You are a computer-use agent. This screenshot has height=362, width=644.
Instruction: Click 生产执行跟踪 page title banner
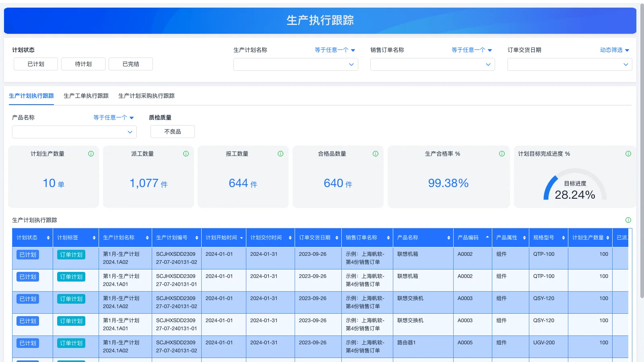click(320, 21)
